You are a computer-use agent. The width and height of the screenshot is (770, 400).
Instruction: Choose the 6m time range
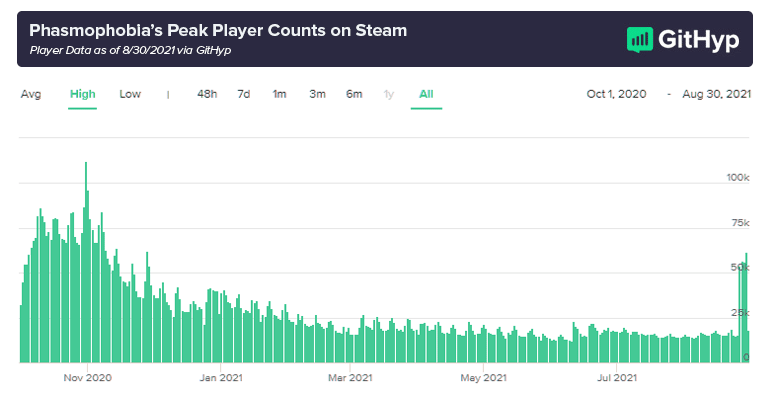[354, 94]
